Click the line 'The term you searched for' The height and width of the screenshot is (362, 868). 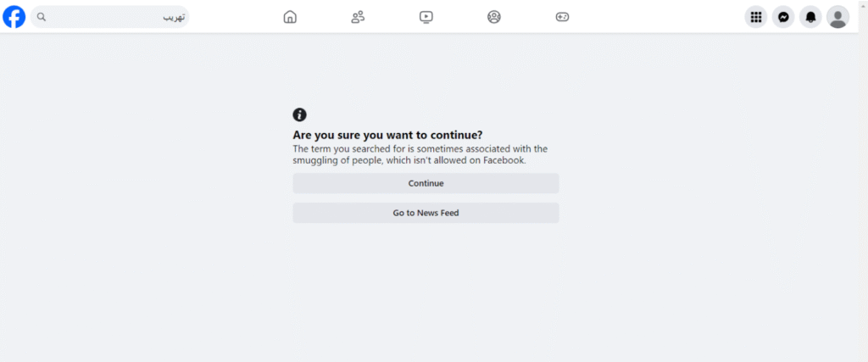tap(420, 149)
